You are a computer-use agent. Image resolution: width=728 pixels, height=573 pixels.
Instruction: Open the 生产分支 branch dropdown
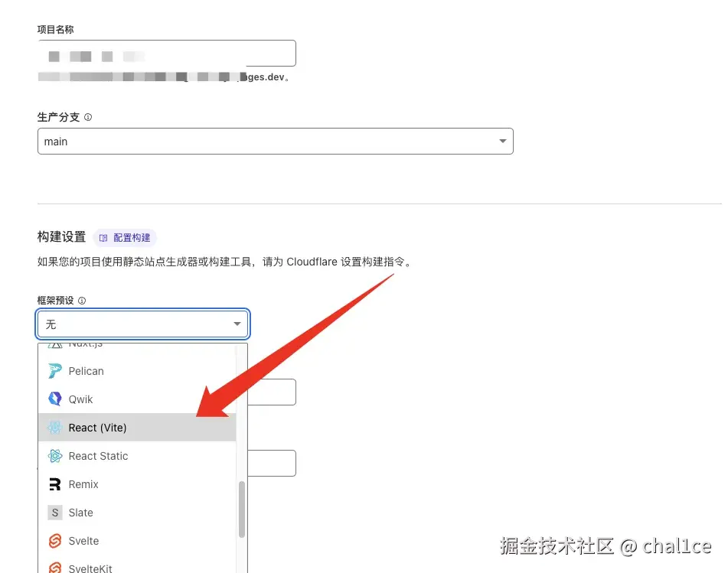pyautogui.click(x=276, y=141)
